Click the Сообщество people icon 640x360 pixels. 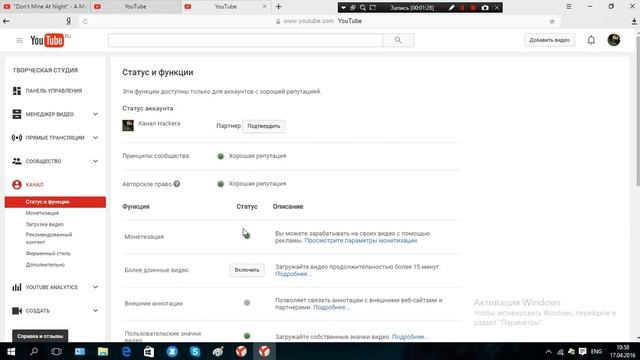17,161
